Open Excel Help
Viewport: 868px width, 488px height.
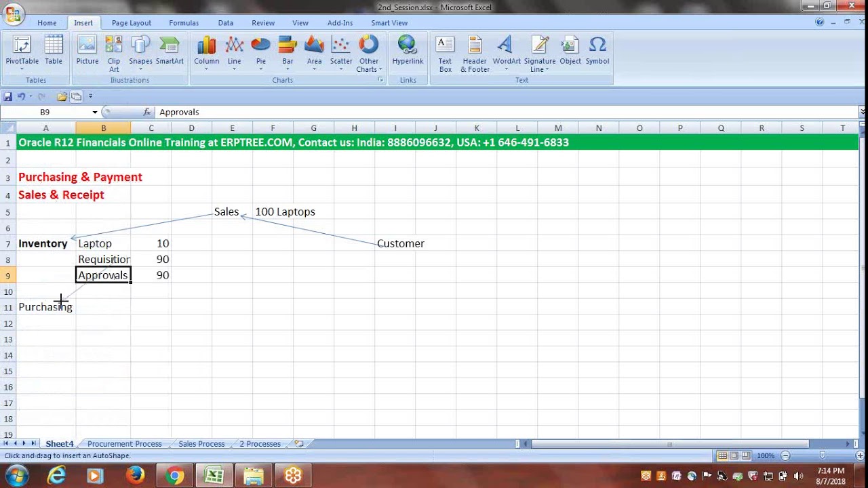[x=820, y=22]
